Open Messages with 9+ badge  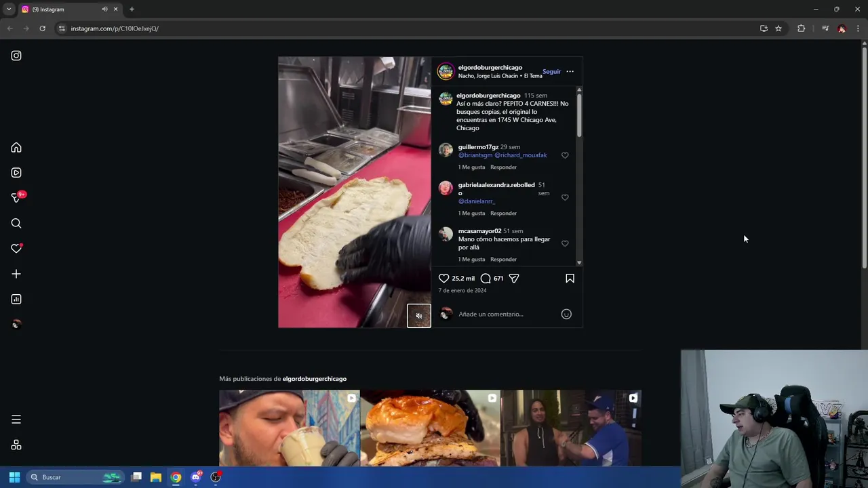(x=16, y=198)
